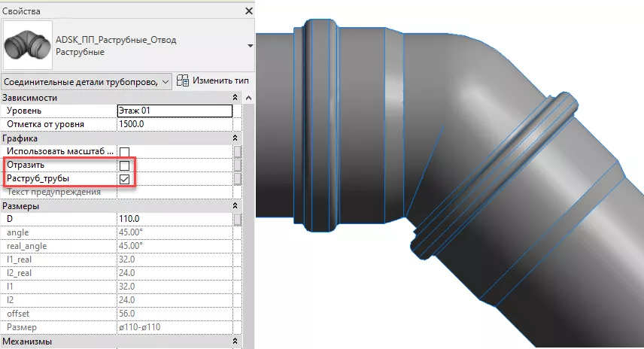Click the D diameter value 110.0
The width and height of the screenshot is (644, 349).
click(x=174, y=219)
